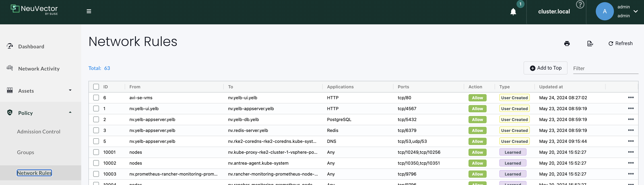This screenshot has height=185, width=644.
Task: Open actions menu for rule 1
Action: tap(631, 108)
